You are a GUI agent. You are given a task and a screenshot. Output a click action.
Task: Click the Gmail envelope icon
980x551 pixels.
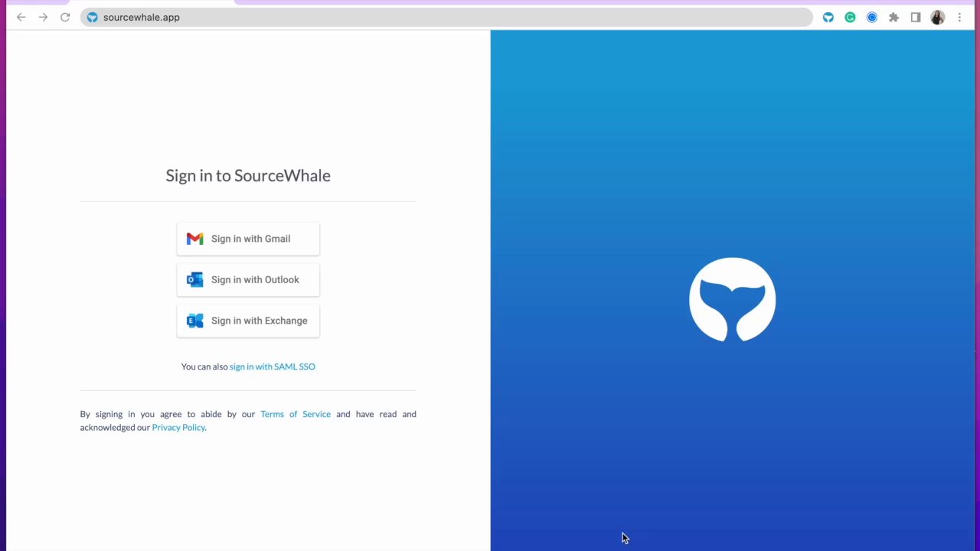[x=194, y=239]
